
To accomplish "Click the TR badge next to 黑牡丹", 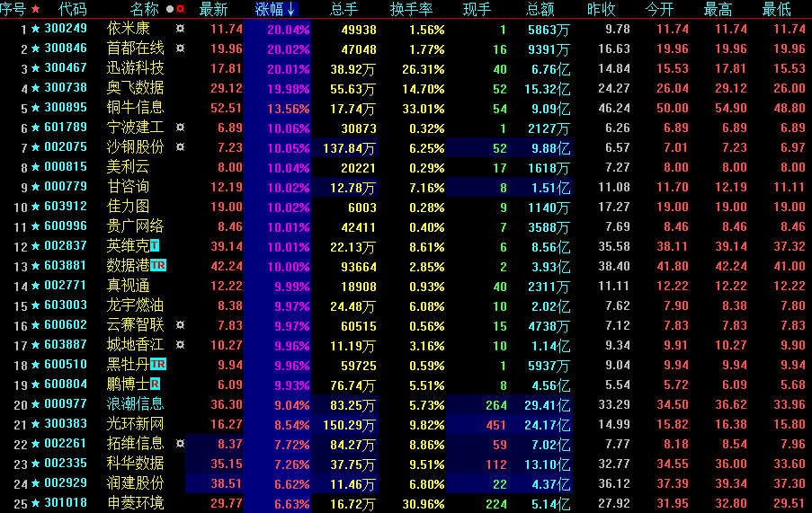I will 158,365.
